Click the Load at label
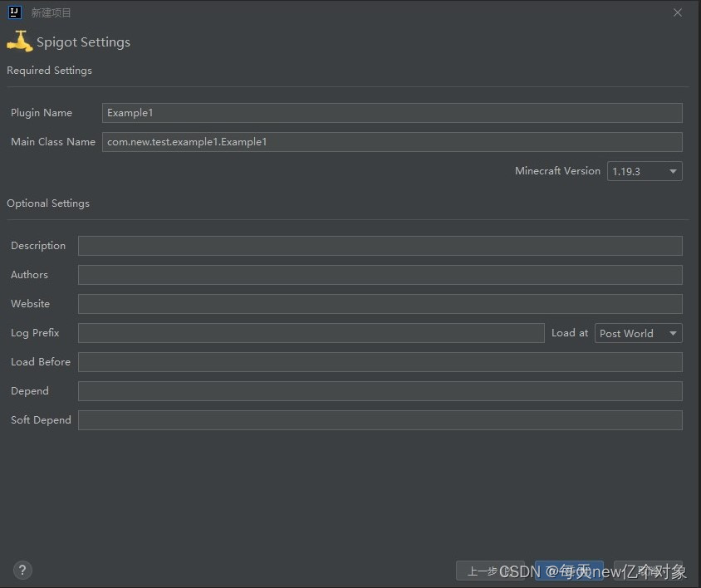The width and height of the screenshot is (701, 588). (570, 333)
